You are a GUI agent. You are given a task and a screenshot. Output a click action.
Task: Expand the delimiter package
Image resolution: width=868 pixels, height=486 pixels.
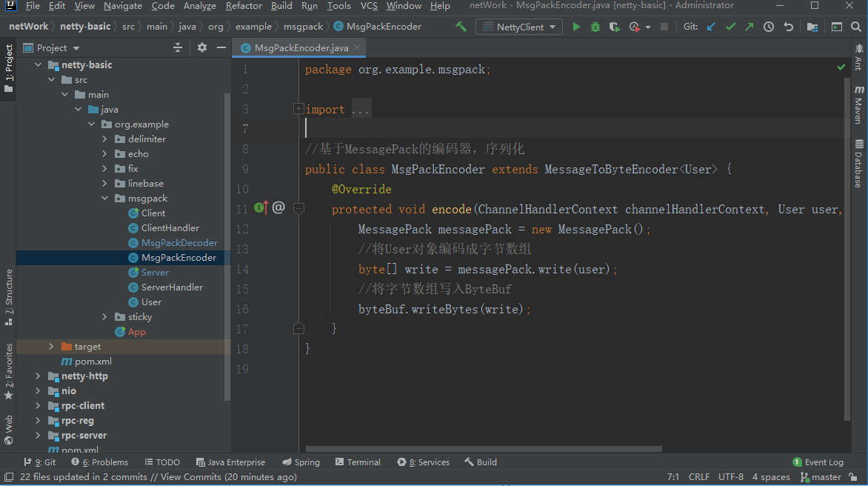[104, 139]
